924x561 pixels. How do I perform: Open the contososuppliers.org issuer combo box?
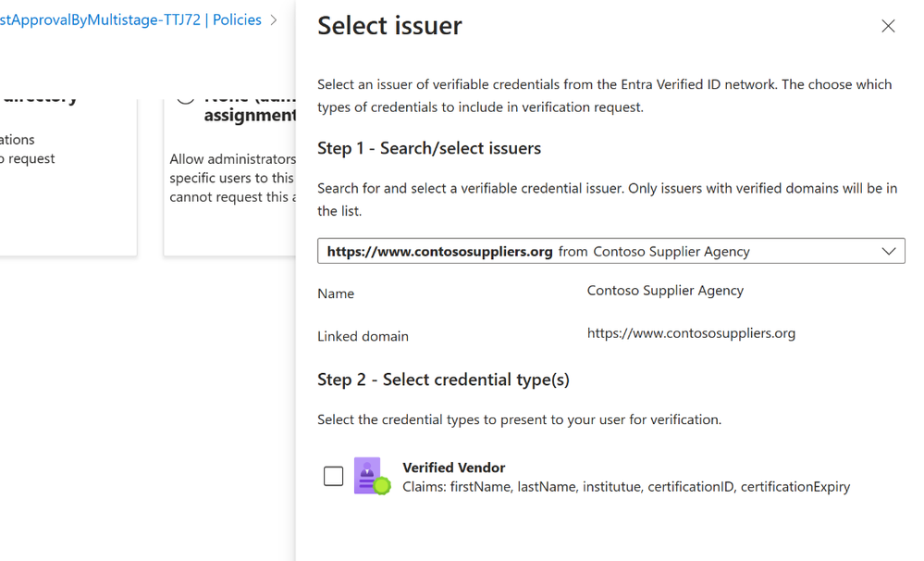click(x=611, y=251)
